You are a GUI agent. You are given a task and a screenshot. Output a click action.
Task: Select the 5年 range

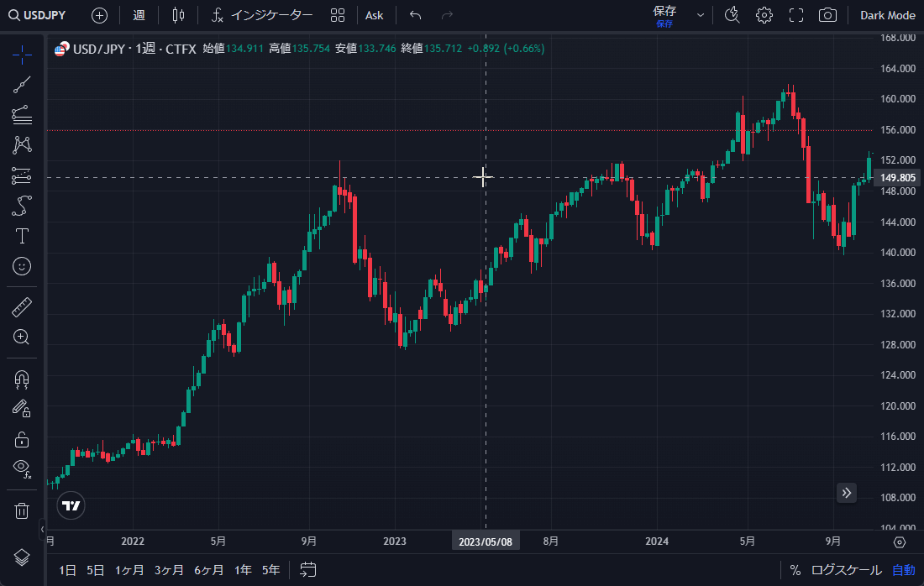pyautogui.click(x=271, y=570)
